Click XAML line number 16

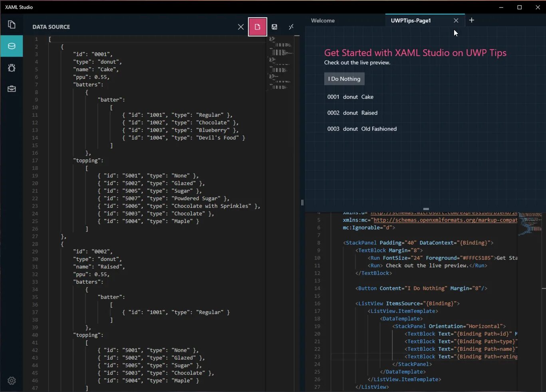pos(317,304)
